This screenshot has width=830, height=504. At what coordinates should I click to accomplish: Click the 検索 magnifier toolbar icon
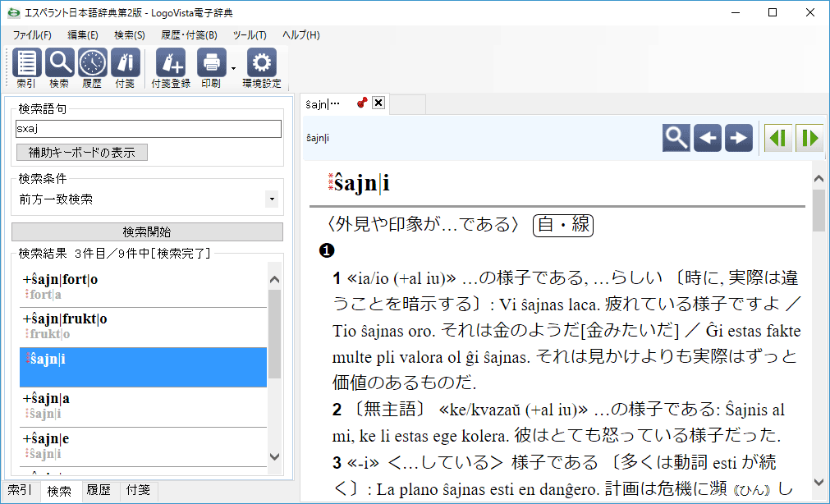[x=59, y=63]
